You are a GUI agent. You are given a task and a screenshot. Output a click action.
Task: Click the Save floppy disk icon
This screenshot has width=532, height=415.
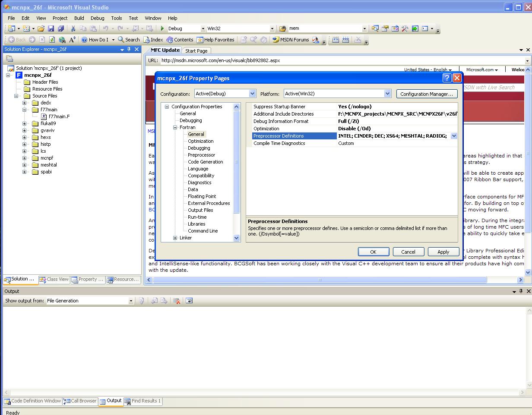51,28
